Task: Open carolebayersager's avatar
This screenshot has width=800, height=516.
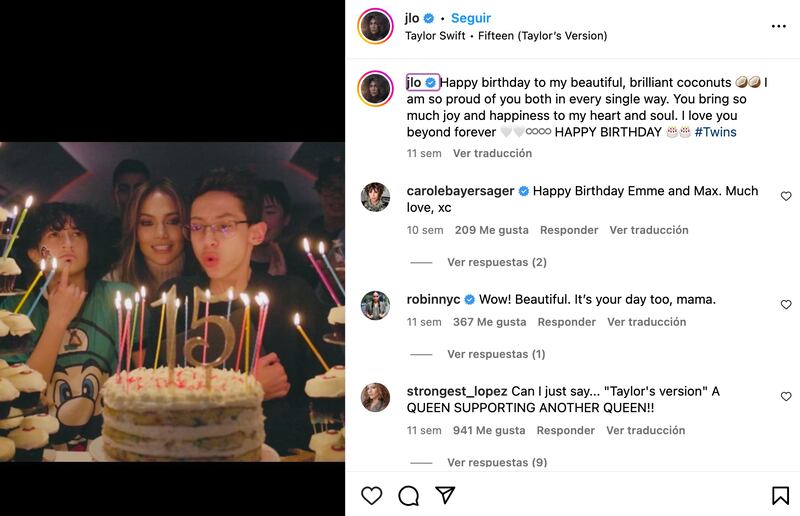Action: (x=375, y=198)
